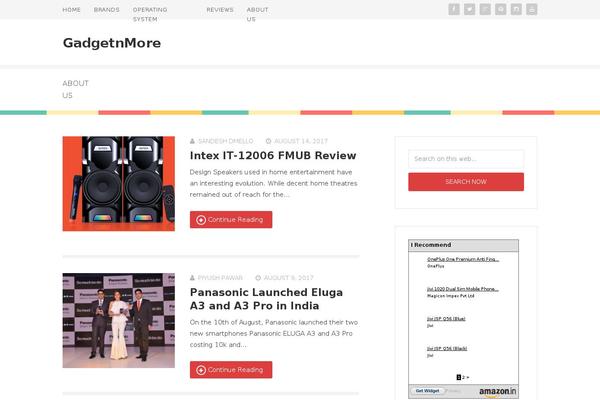Screen dimensions: 600x400
Task: Open ABOUT US in the top gray bar
Action: pyautogui.click(x=258, y=14)
